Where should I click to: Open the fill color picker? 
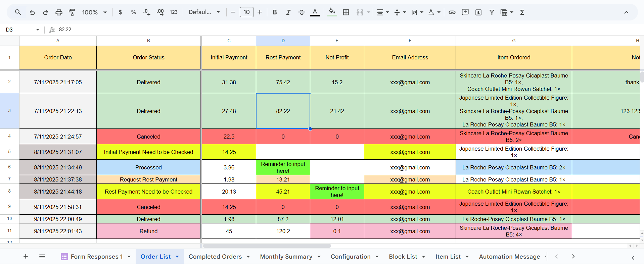pyautogui.click(x=332, y=12)
